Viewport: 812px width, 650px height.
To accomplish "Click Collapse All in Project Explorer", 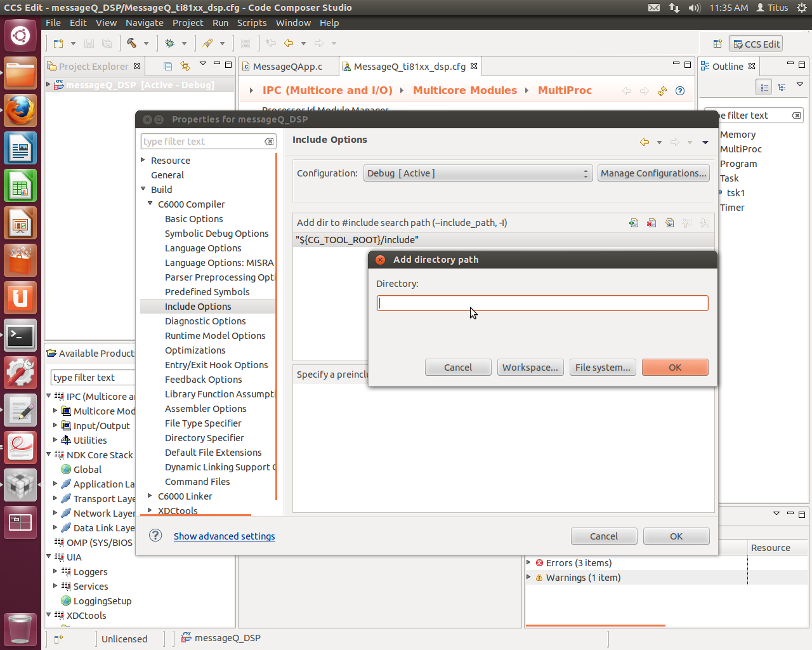I will 167,66.
